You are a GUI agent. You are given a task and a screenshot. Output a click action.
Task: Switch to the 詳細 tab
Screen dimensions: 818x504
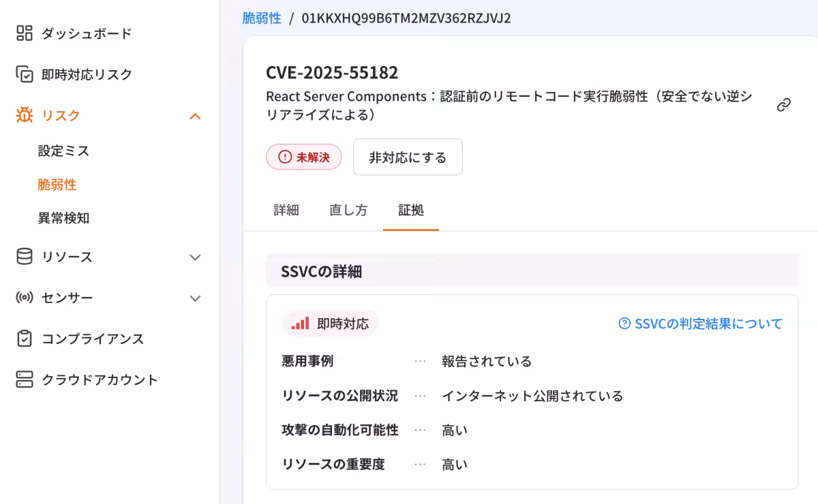pos(286,210)
